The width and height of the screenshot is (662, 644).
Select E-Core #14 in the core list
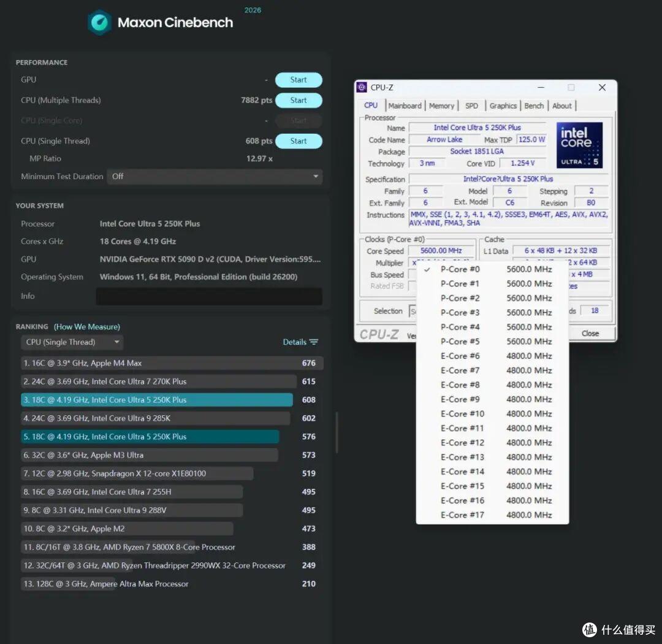(x=492, y=472)
